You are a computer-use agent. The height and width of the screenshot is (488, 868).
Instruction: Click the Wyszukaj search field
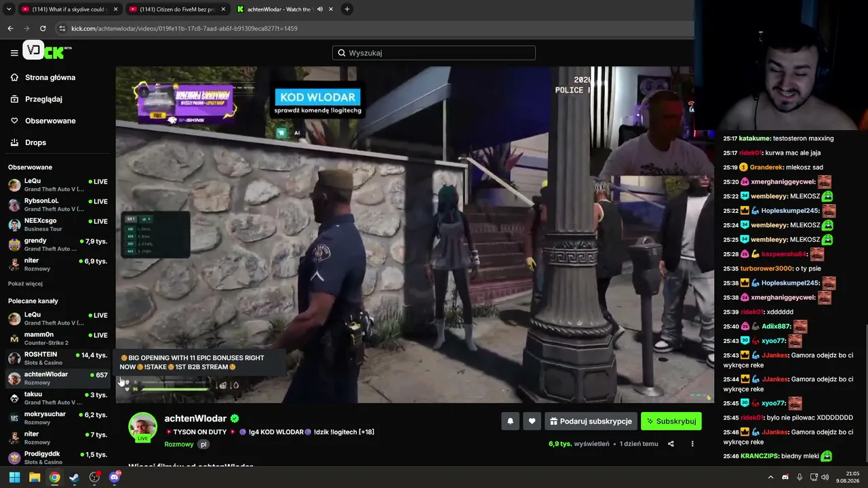point(434,53)
